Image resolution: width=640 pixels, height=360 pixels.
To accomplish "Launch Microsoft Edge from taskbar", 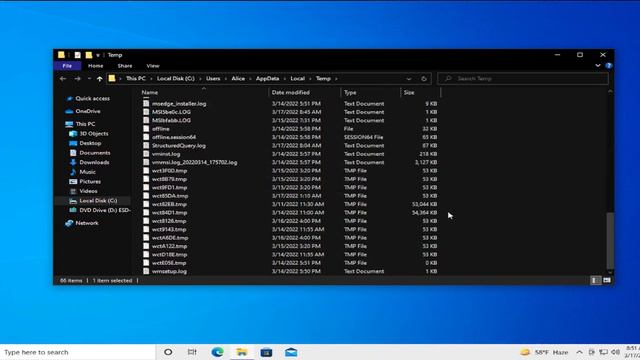I will click(217, 352).
